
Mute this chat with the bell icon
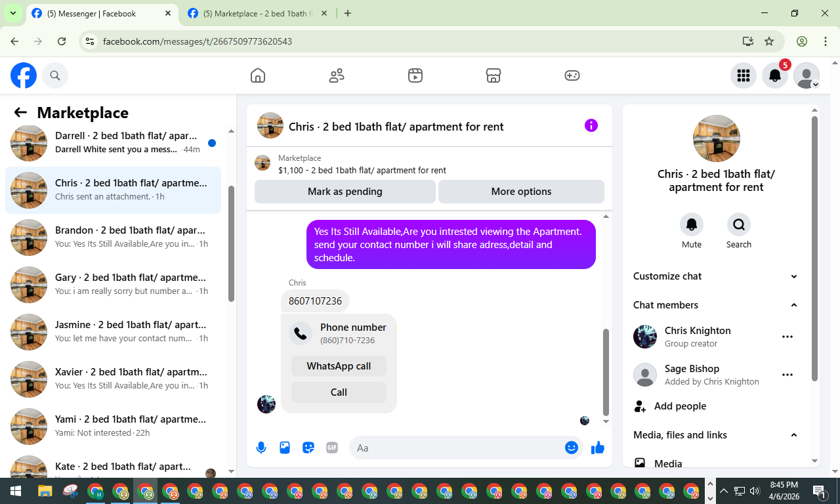[x=692, y=224]
